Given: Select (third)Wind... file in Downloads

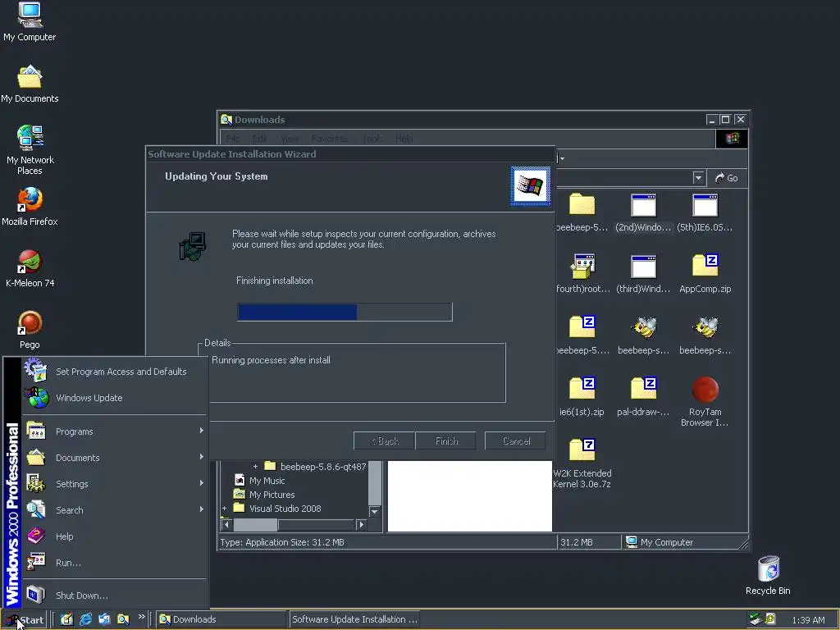Looking at the screenshot, I should pyautogui.click(x=643, y=274).
